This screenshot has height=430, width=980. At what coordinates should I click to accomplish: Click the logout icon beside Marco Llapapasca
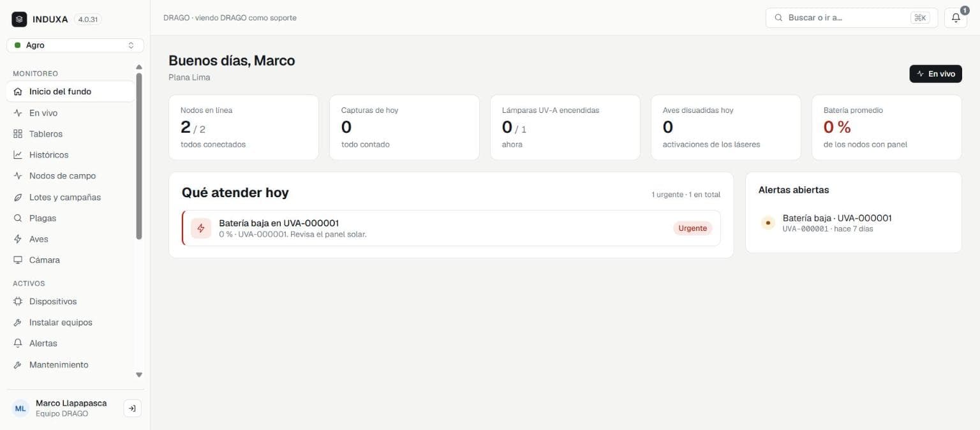(x=132, y=408)
